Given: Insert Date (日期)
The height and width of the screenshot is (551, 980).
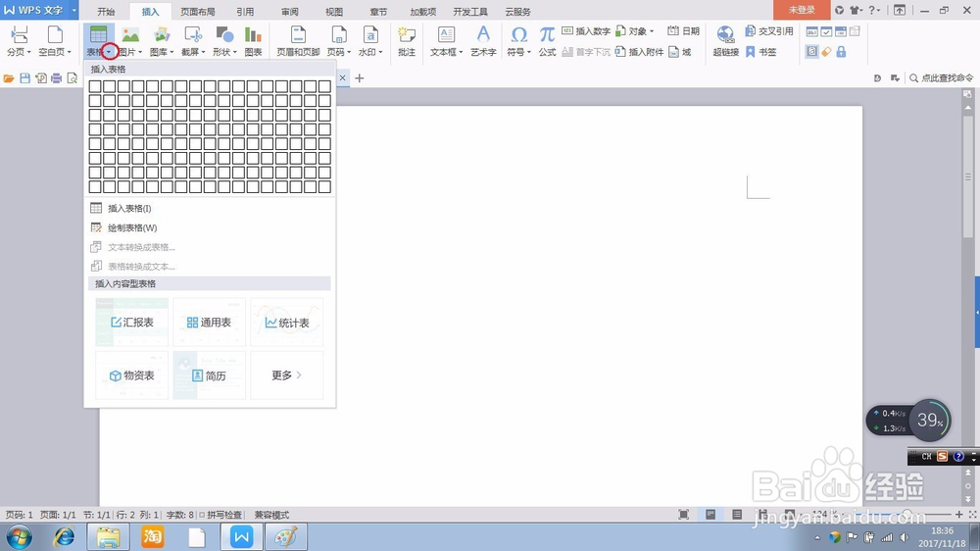Looking at the screenshot, I should tap(683, 31).
